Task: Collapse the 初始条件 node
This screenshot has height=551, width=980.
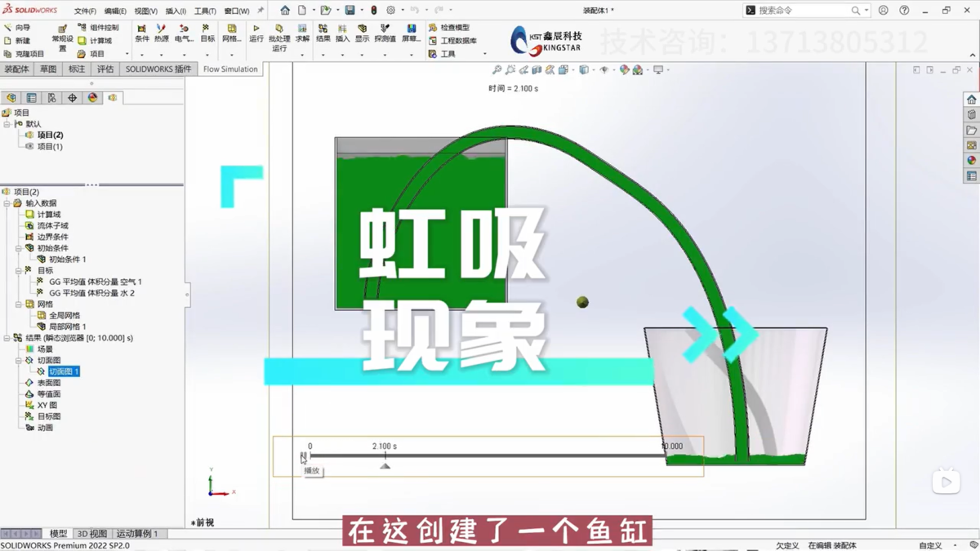Action: click(19, 248)
